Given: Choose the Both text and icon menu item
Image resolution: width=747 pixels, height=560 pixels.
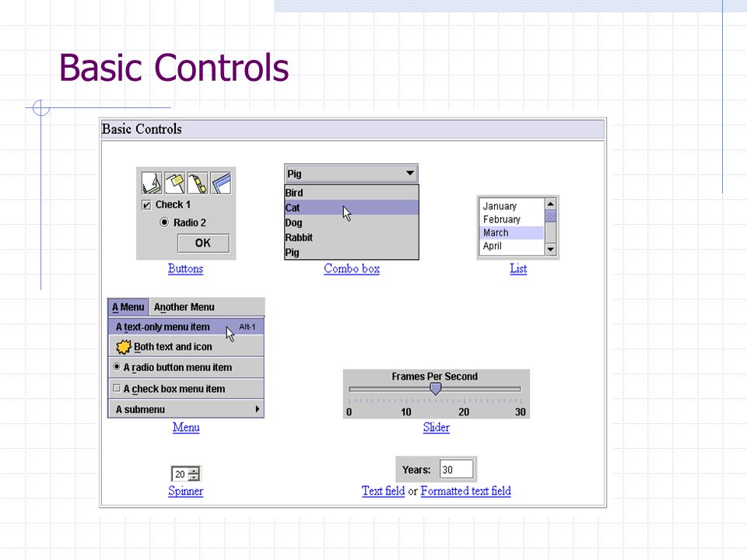Looking at the screenshot, I should point(186,347).
